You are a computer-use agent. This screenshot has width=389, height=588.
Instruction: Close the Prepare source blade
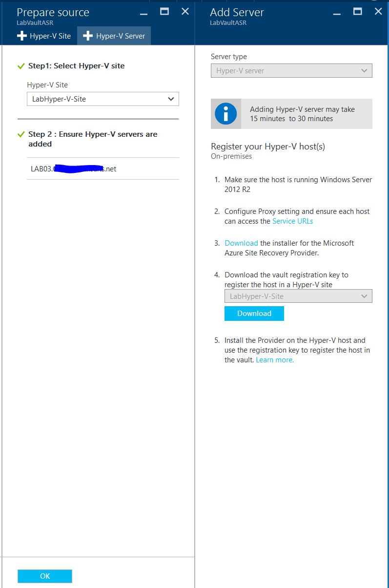point(185,11)
